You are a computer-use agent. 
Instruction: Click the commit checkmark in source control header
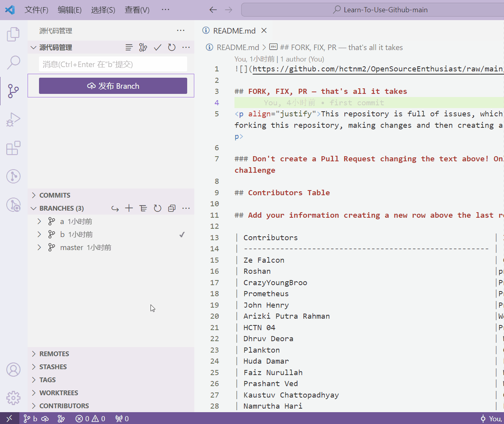(x=158, y=47)
